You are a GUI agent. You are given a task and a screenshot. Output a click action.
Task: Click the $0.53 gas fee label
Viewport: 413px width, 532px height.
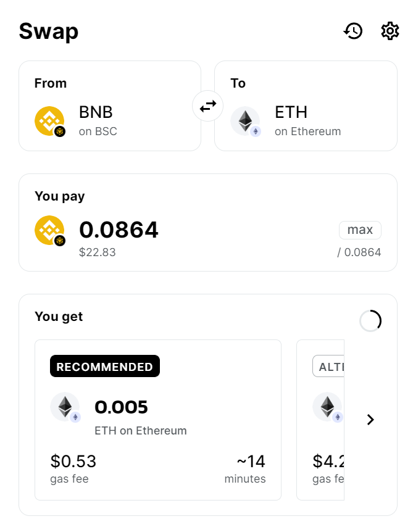tap(73, 469)
